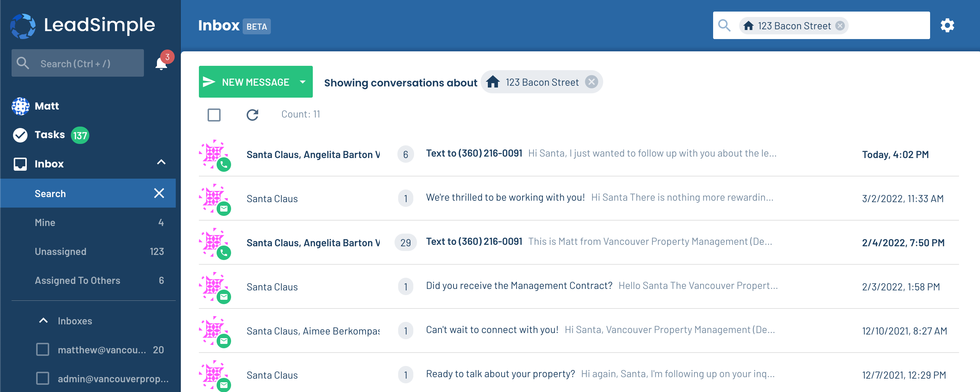Remove 123 Bacon Street filter chip below header
Screen dimensions: 980x392
pos(591,82)
